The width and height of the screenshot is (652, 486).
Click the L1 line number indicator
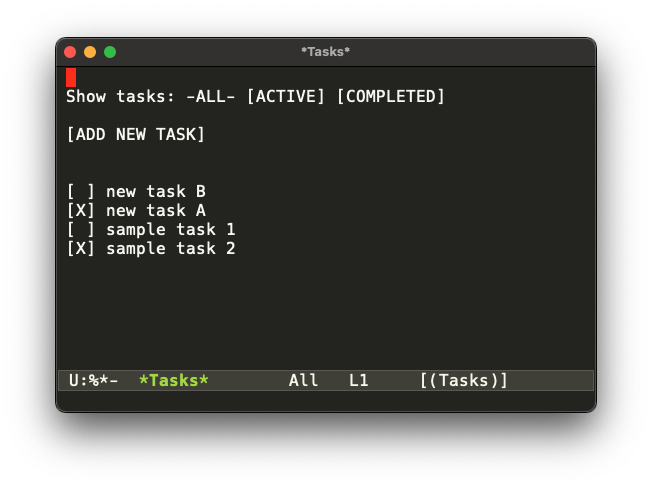coord(359,381)
